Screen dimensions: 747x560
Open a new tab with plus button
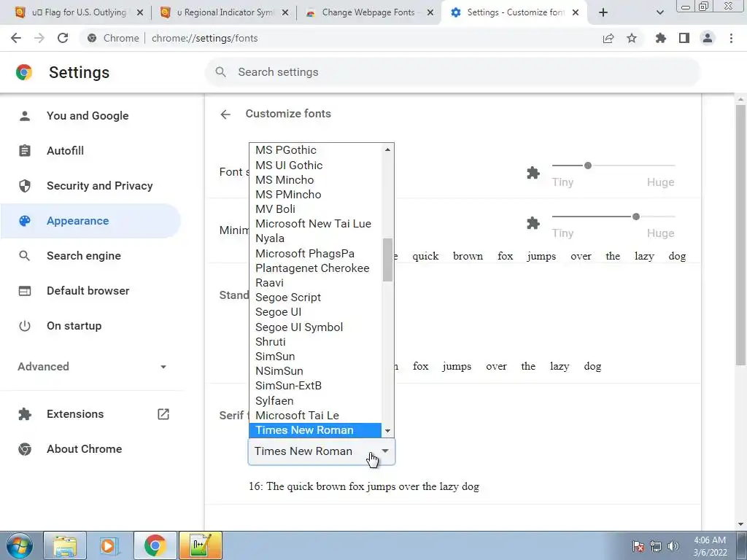coord(603,12)
